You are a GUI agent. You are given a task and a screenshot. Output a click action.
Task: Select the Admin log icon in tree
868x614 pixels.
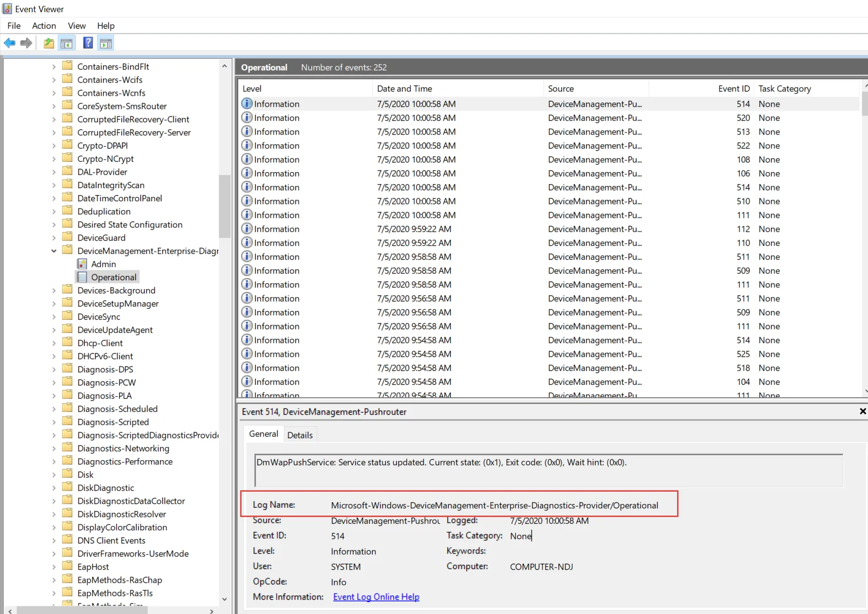pyautogui.click(x=82, y=264)
